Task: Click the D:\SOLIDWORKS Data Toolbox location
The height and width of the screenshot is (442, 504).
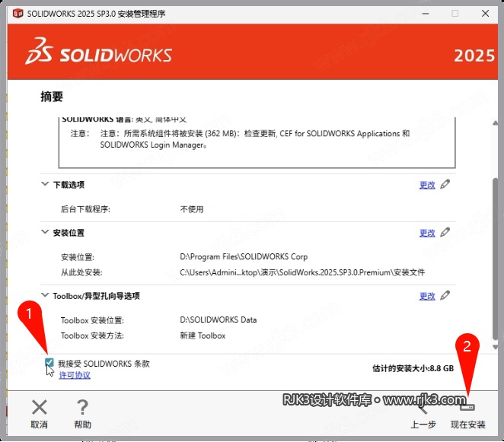Action: click(219, 320)
